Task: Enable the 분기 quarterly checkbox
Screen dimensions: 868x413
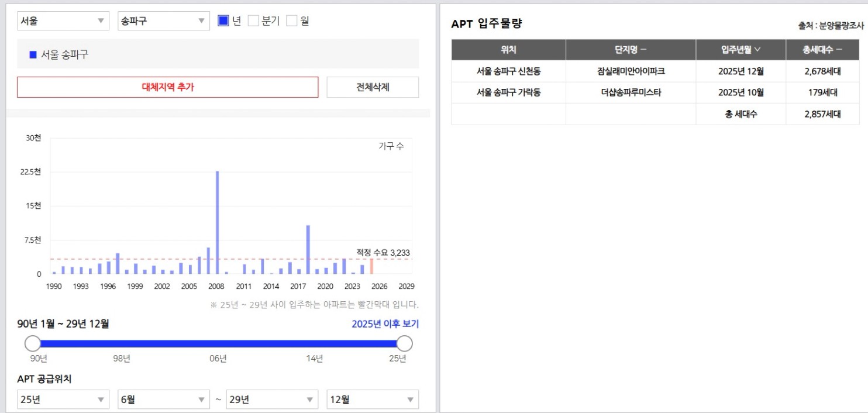Action: point(253,21)
